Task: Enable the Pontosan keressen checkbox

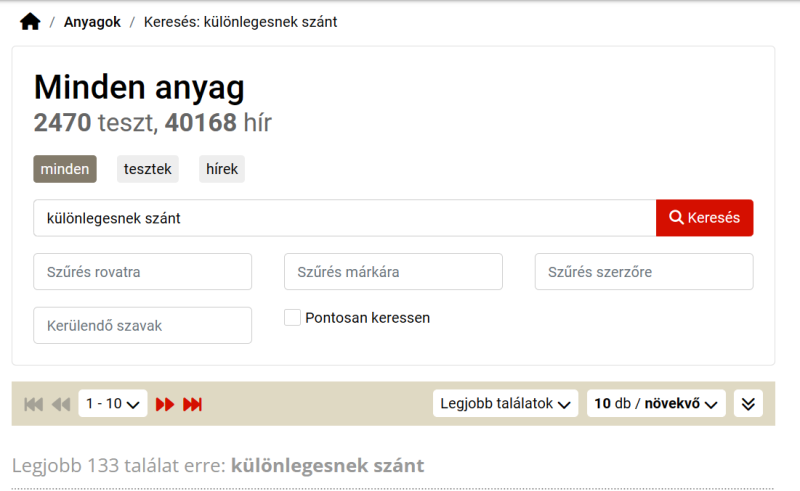Action: click(x=292, y=317)
